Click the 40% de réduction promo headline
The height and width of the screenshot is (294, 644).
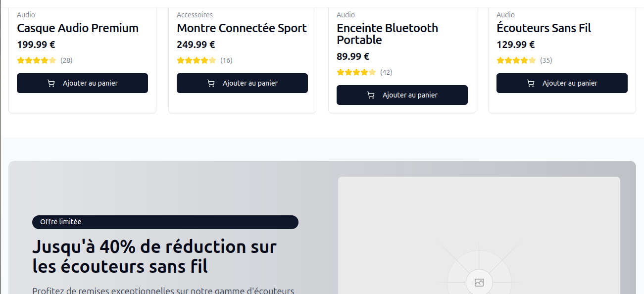click(x=154, y=256)
